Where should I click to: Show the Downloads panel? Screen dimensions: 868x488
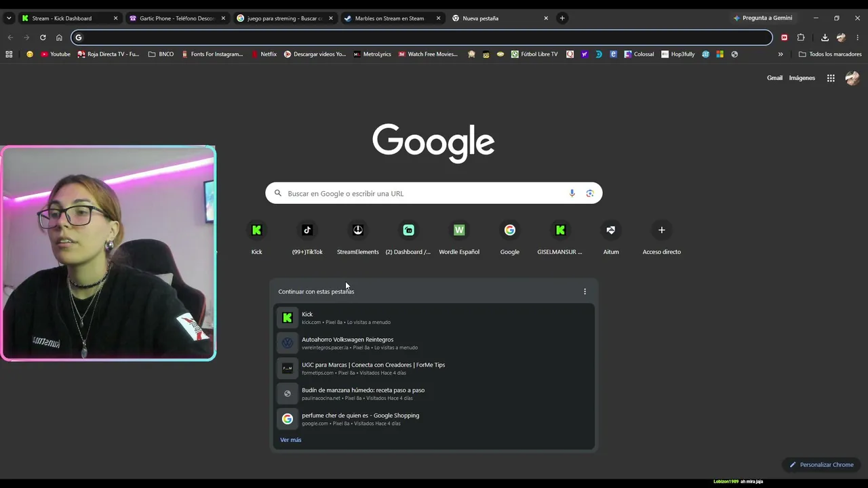pyautogui.click(x=825, y=37)
